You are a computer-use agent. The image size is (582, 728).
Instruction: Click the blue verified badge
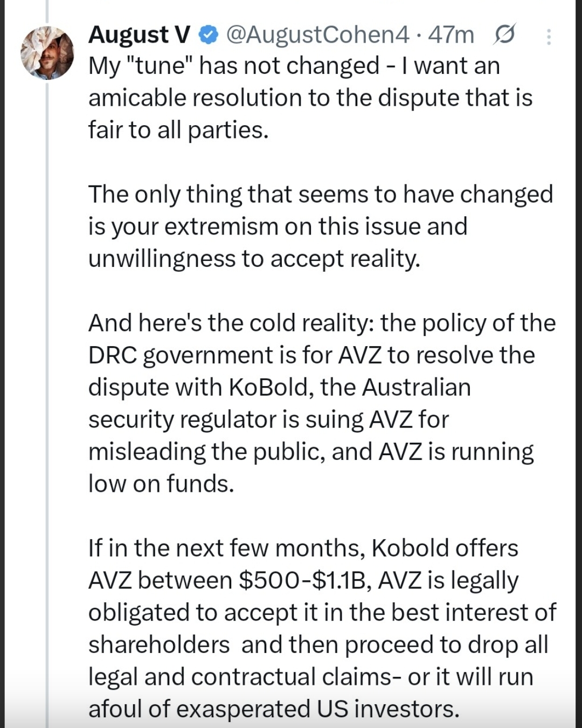207,35
